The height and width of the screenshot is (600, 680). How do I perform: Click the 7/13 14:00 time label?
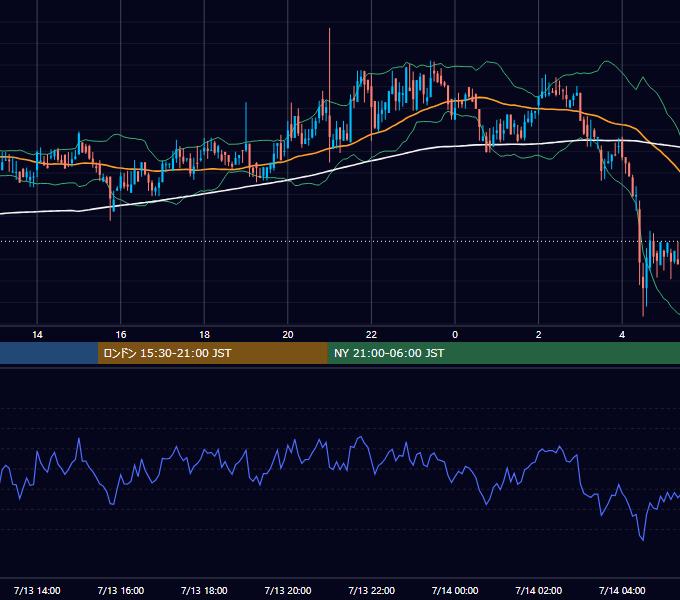tap(37, 590)
